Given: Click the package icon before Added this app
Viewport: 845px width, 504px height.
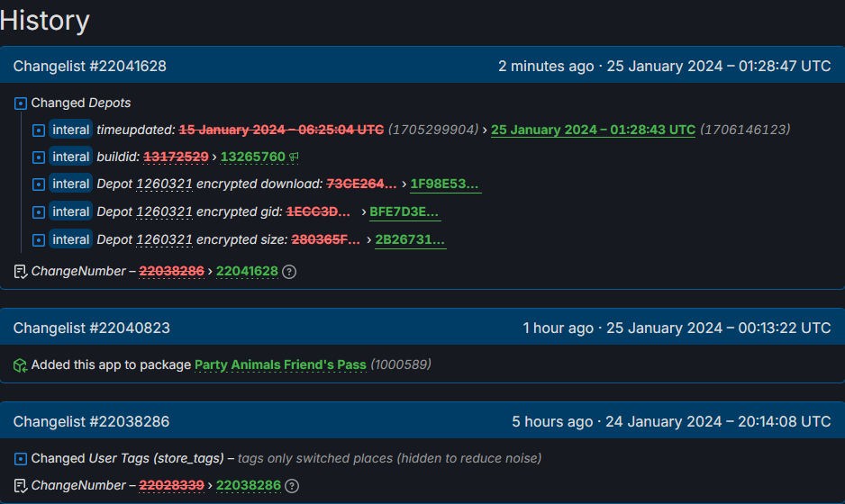Looking at the screenshot, I should tap(20, 365).
